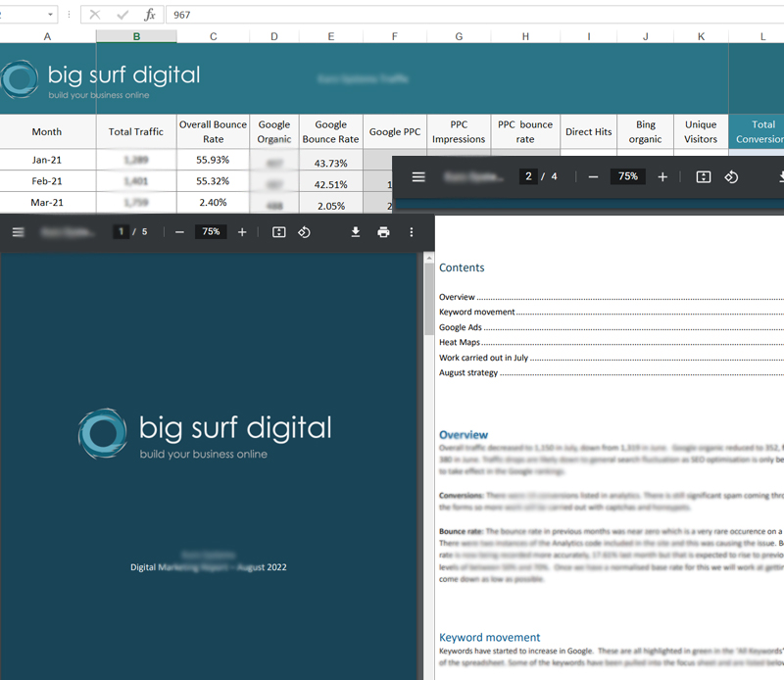Cancel formula entry in Excel formula bar
This screenshot has width=784, height=680.
coord(94,15)
